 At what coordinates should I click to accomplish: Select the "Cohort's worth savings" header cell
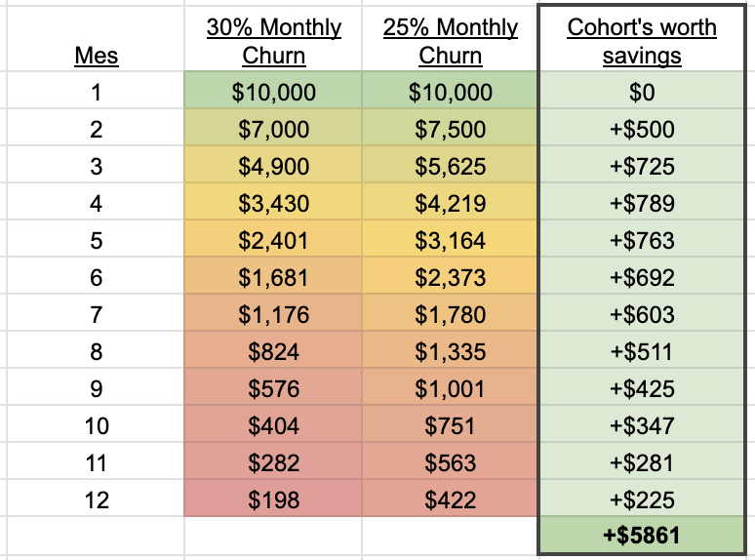(641, 41)
